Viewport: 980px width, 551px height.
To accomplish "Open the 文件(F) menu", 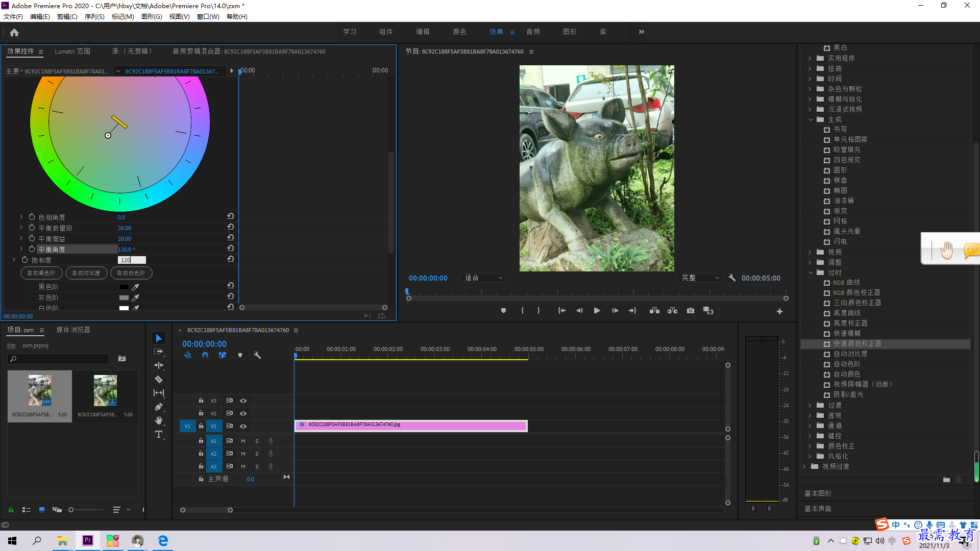I will (x=13, y=17).
